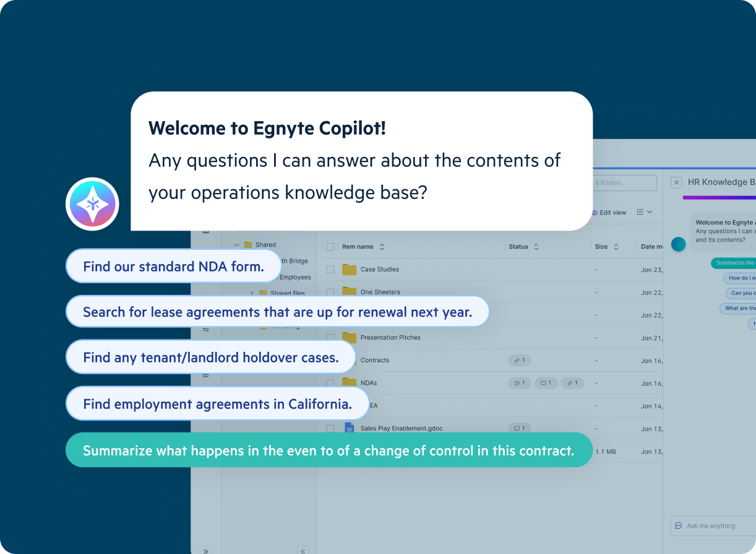Click the Sales Play Enablement document icon

click(350, 428)
